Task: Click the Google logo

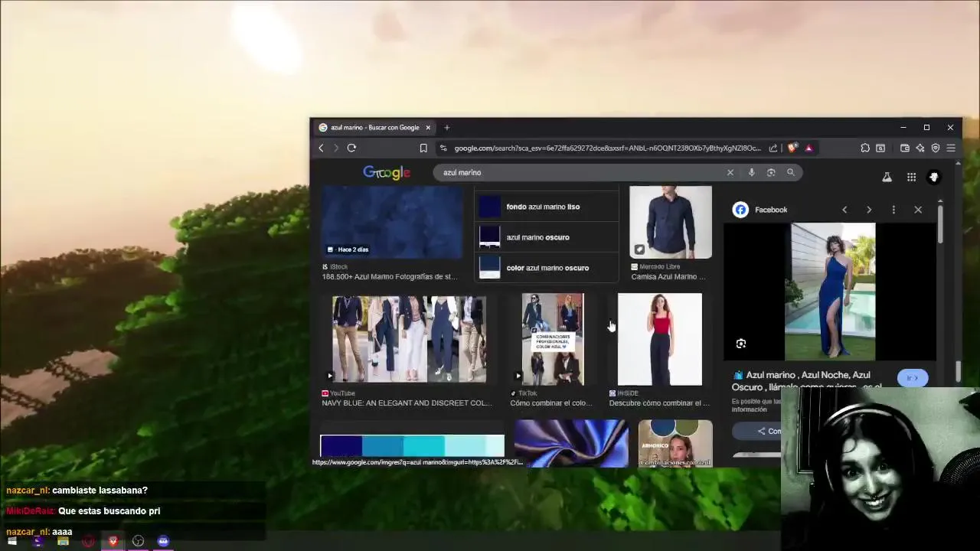Action: (387, 173)
